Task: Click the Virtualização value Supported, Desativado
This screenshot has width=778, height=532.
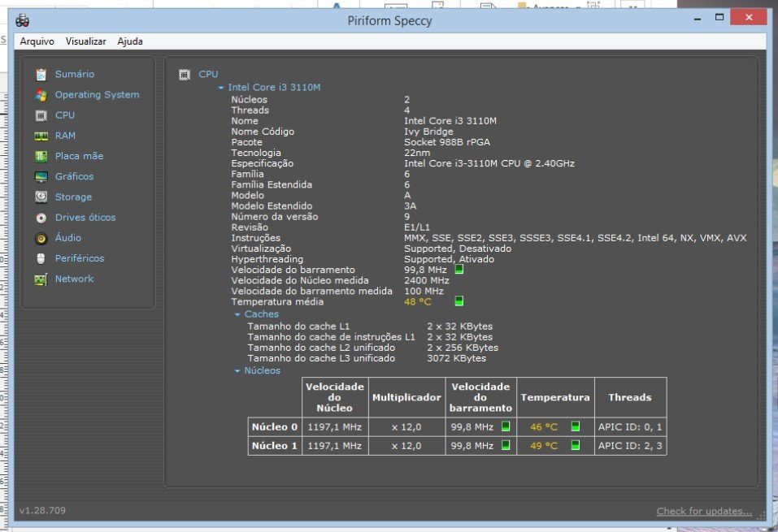Action: point(458,249)
